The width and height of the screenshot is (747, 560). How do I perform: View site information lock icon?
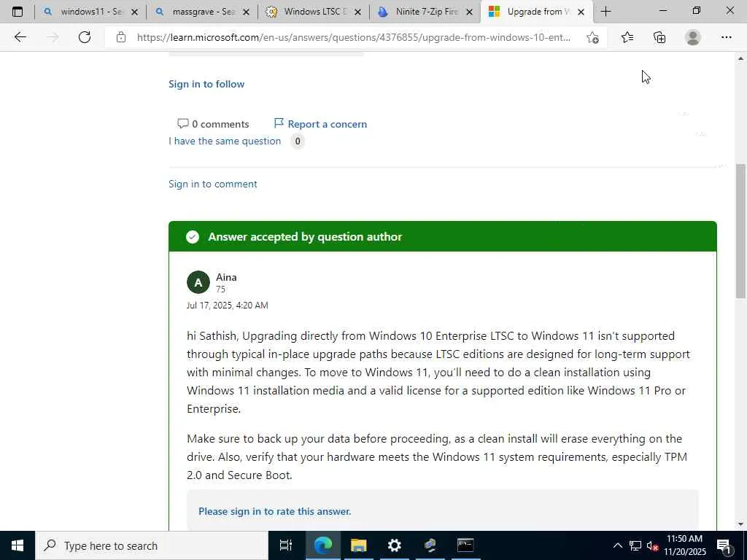coord(121,37)
